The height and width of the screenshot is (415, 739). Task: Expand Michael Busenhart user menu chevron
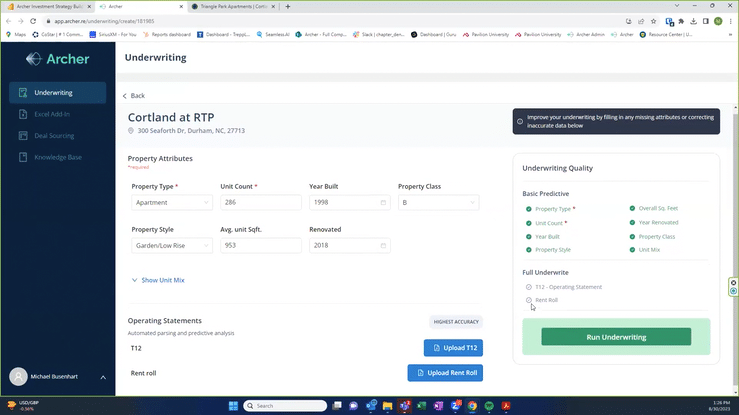click(103, 377)
